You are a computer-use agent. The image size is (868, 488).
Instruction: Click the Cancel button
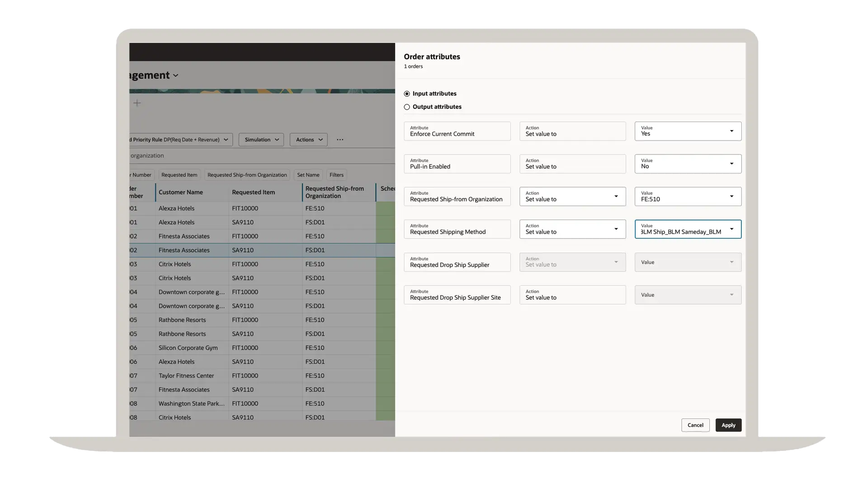tap(695, 425)
